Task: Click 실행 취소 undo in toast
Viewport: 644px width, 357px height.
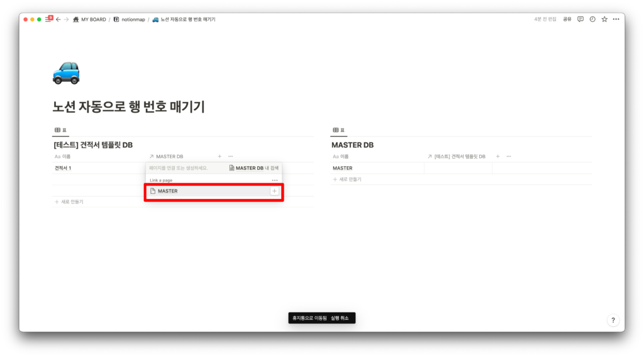Action: [340, 319]
